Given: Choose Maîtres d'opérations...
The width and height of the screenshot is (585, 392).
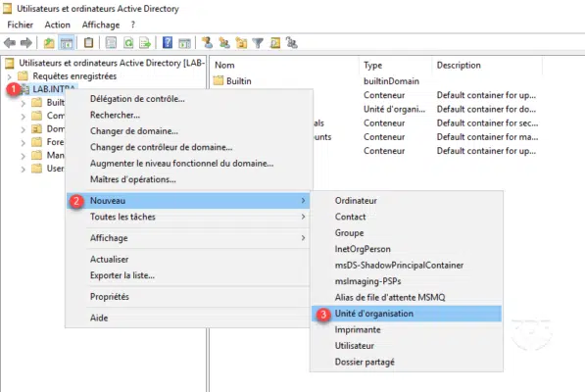Looking at the screenshot, I should 188,179.
